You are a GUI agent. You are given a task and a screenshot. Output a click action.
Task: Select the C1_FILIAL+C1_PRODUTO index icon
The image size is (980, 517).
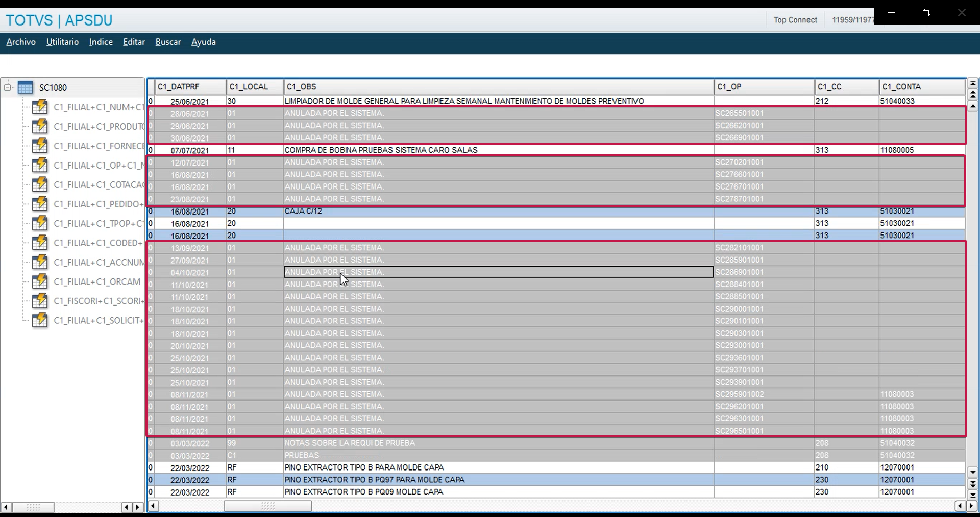click(x=40, y=127)
